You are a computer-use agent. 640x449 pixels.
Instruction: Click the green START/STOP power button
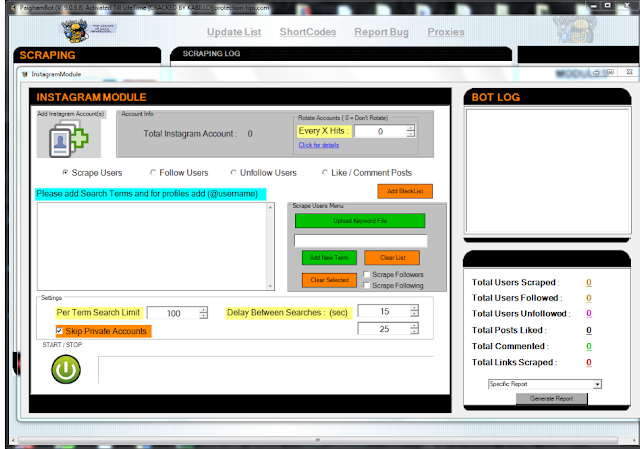click(x=66, y=369)
